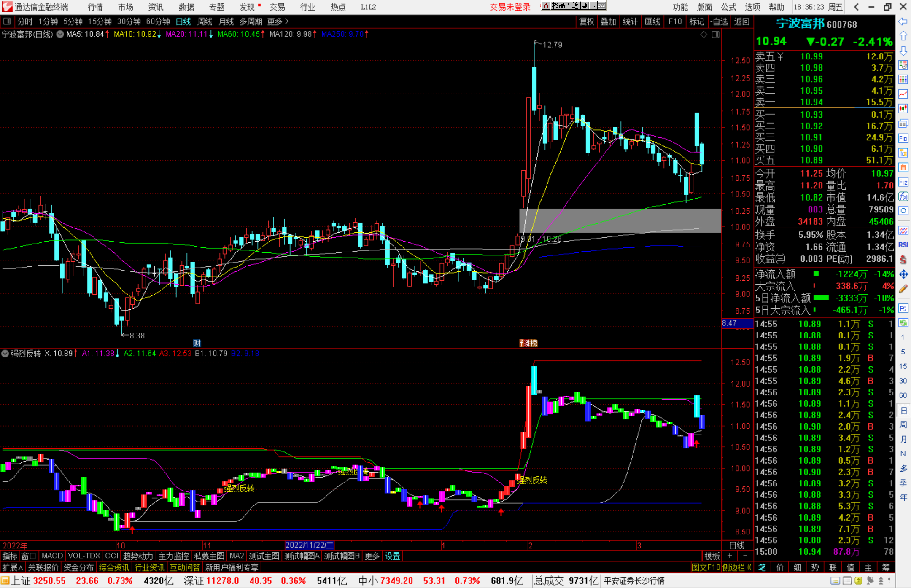Select the pencil drawing tool icon
911x588 pixels.
click(903, 289)
